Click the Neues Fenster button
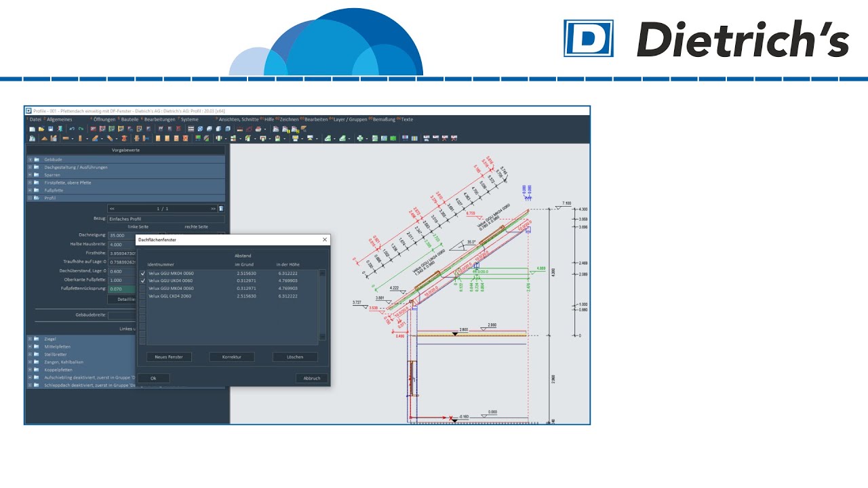 pyautogui.click(x=169, y=357)
